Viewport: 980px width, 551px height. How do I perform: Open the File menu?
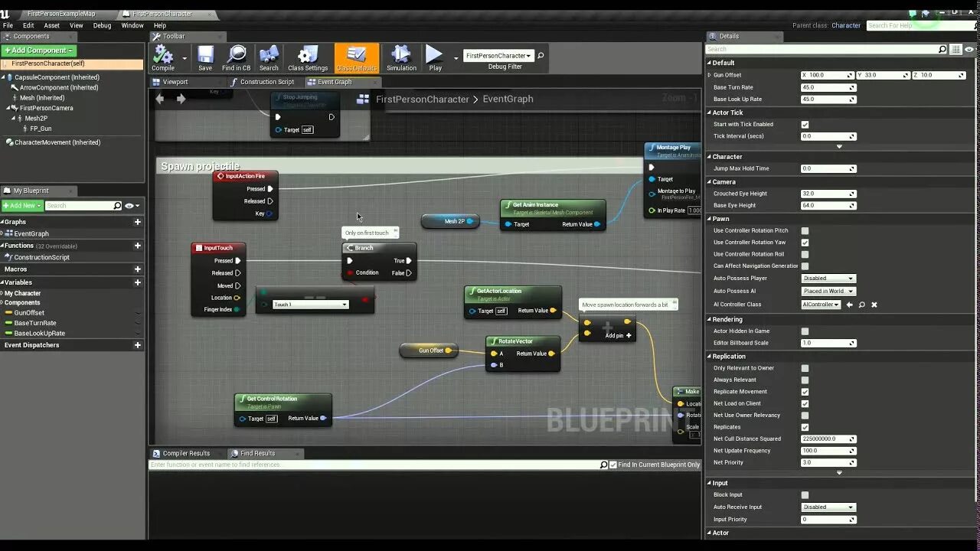click(x=8, y=25)
